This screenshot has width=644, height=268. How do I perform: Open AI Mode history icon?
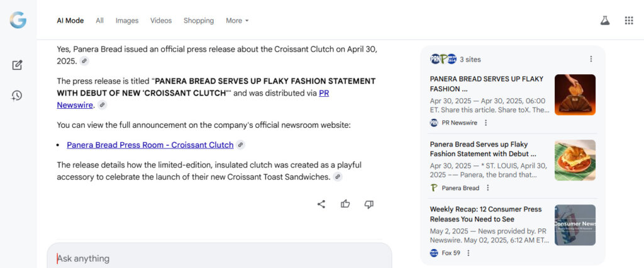click(x=17, y=96)
